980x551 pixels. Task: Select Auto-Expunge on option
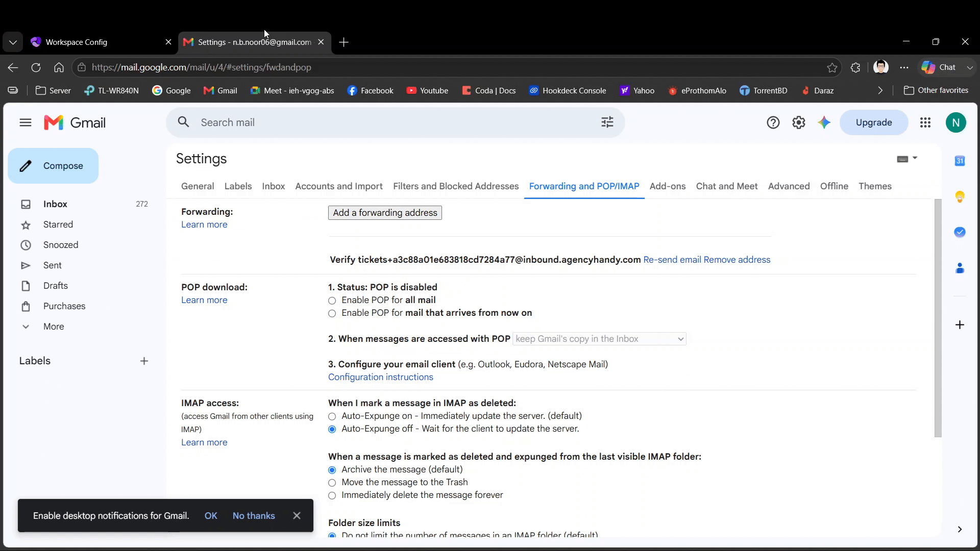[x=332, y=416]
